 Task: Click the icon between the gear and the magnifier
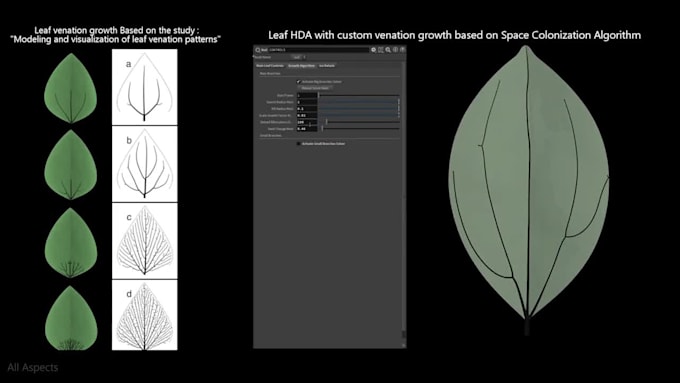381,50
